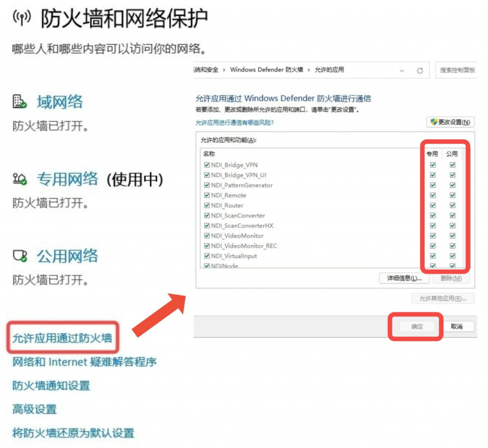The height and width of the screenshot is (448, 488).
Task: Toggle 公用 checkbox for NDI_VirtualInput
Action: (x=453, y=256)
